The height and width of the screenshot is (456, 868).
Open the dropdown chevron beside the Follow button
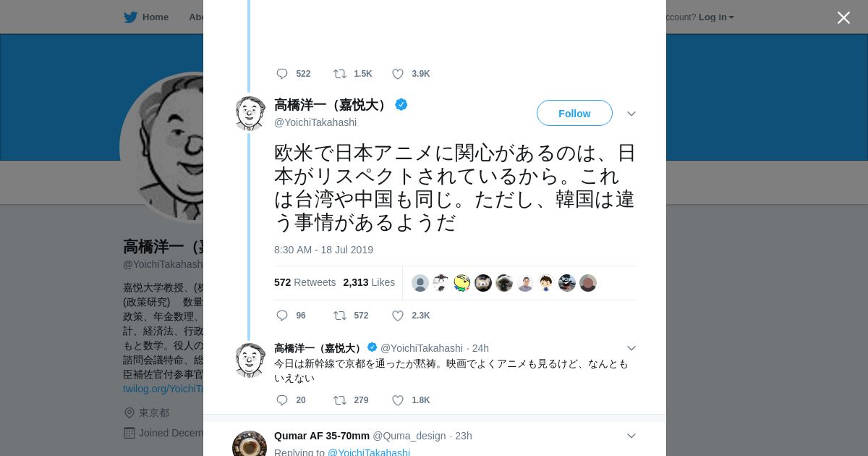[631, 114]
